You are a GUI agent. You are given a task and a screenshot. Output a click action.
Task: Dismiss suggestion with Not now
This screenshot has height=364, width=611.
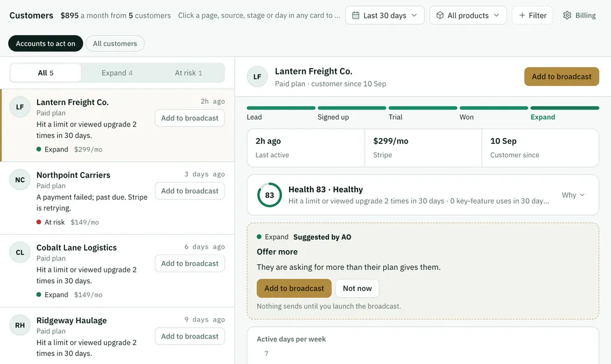coord(357,288)
